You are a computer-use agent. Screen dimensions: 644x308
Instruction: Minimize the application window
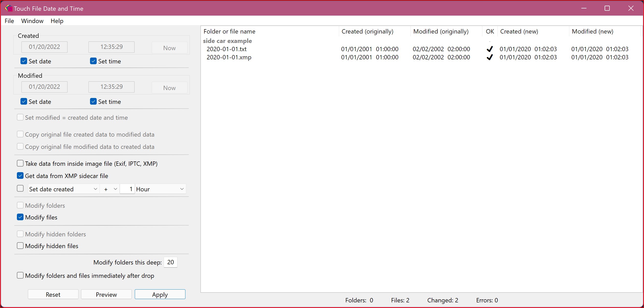tap(584, 8)
